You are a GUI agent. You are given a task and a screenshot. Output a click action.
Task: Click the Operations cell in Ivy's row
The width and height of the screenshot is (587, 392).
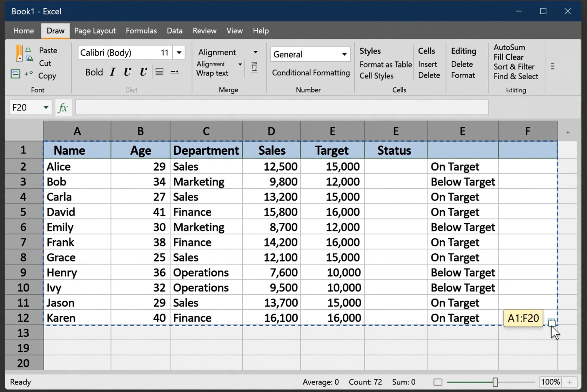(x=206, y=287)
